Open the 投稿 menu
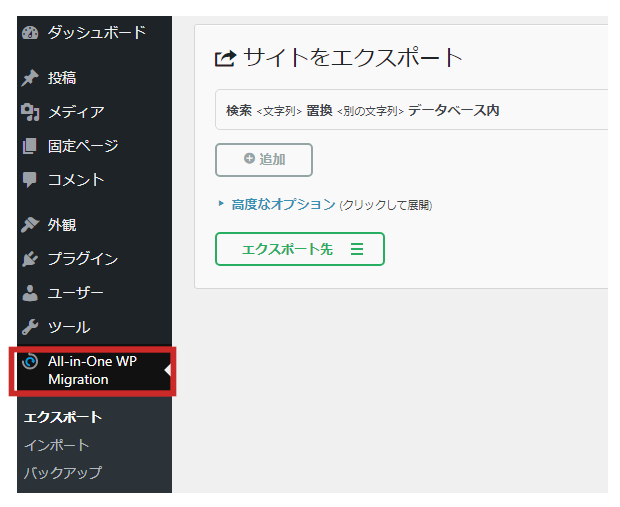 [x=95, y=78]
